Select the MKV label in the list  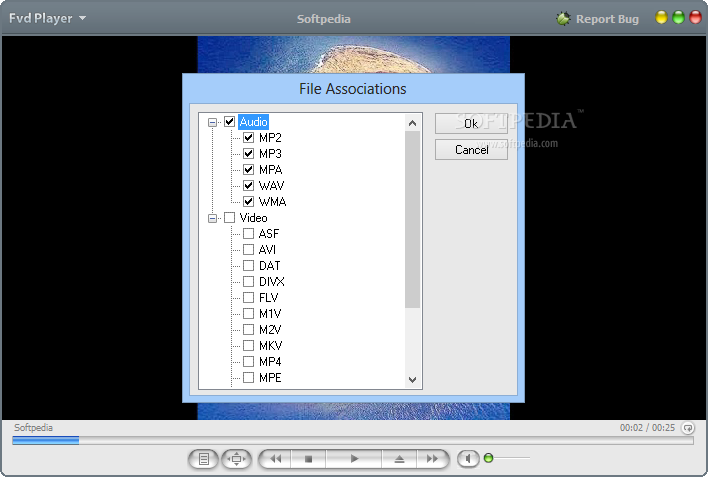tap(270, 346)
